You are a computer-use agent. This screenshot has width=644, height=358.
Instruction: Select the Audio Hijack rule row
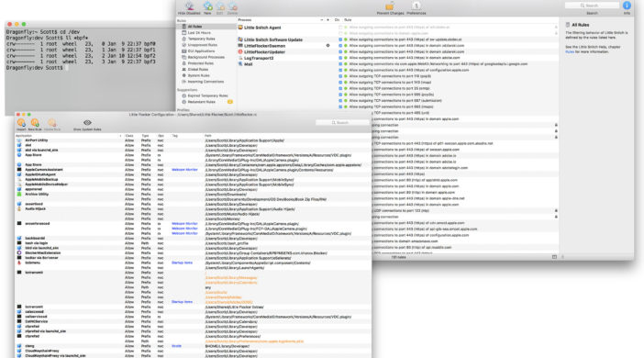tap(193, 208)
